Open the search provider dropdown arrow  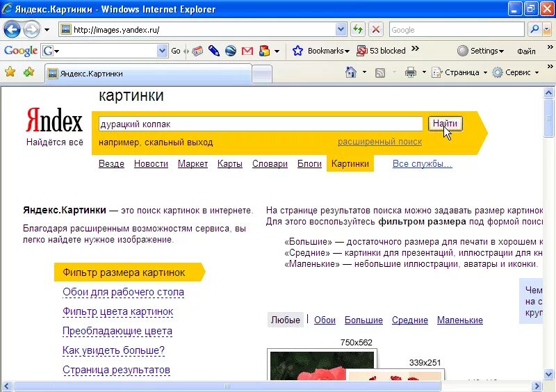click(x=546, y=30)
